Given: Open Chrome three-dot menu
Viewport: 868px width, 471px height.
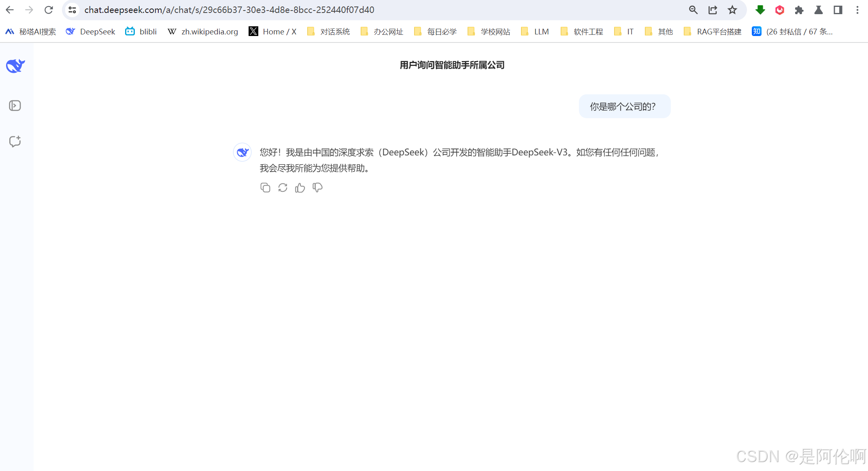Looking at the screenshot, I should tap(857, 10).
